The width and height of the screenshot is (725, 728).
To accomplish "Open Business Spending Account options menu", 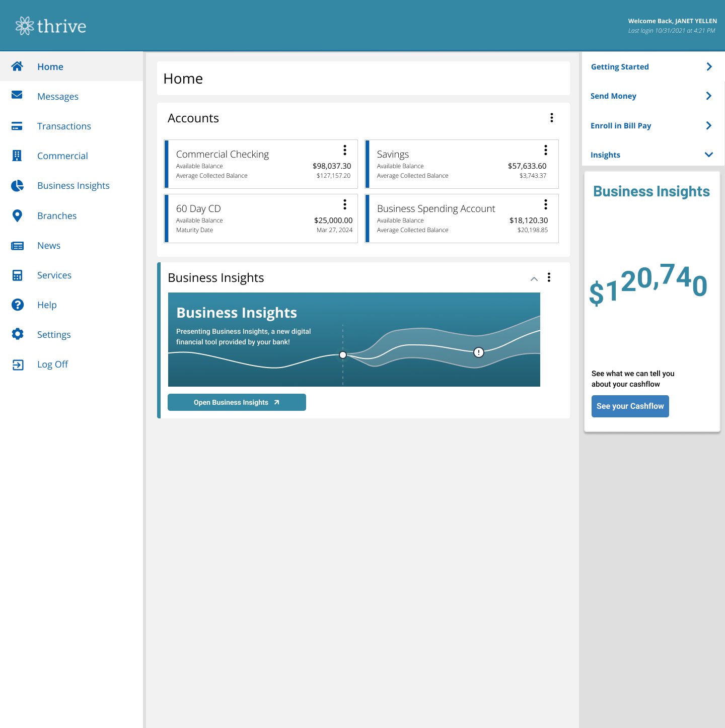I will click(546, 204).
